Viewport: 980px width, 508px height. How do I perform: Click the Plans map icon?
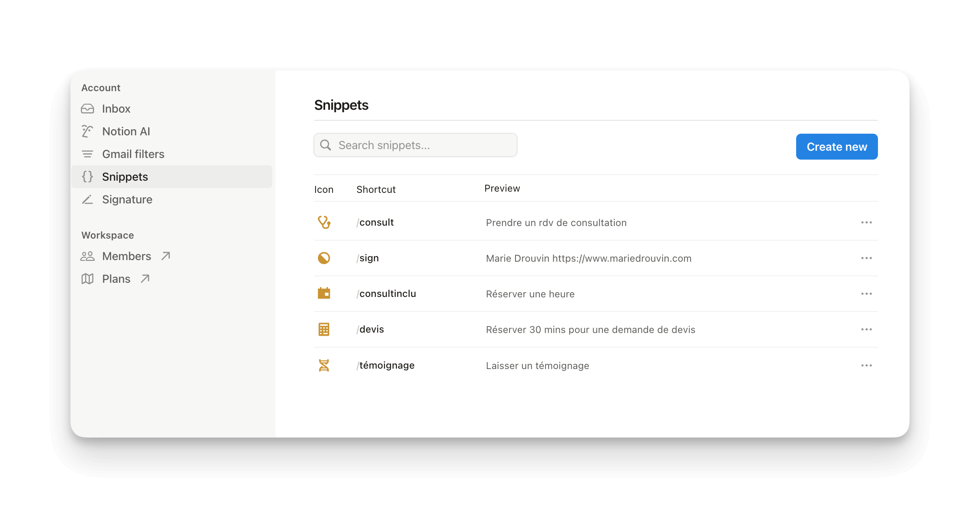[x=87, y=279]
